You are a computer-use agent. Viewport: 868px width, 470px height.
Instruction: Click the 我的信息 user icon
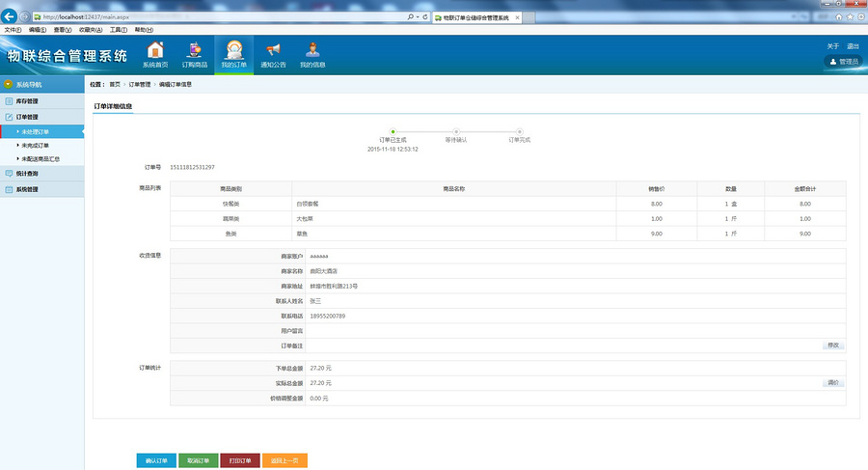tap(312, 54)
